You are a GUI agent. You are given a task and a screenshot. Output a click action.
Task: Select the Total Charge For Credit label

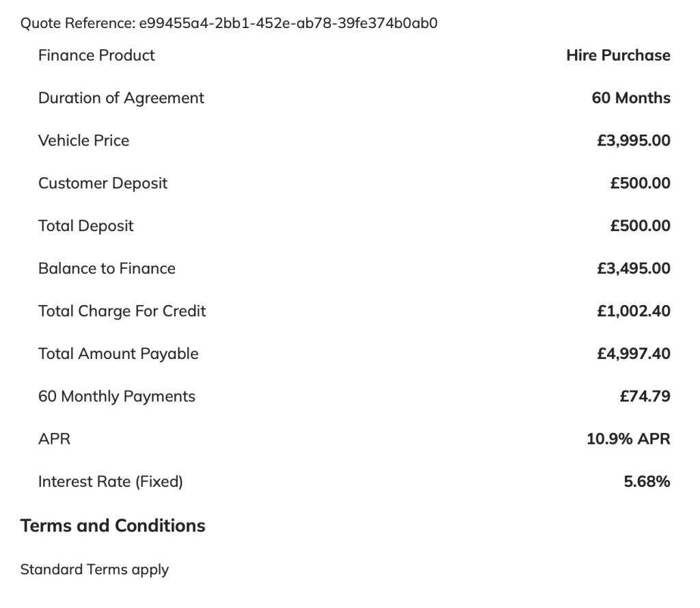[122, 311]
